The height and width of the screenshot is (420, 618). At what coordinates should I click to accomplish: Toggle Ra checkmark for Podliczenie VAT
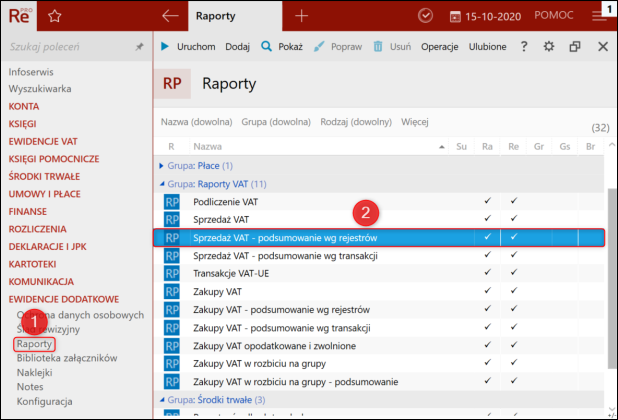[487, 201]
